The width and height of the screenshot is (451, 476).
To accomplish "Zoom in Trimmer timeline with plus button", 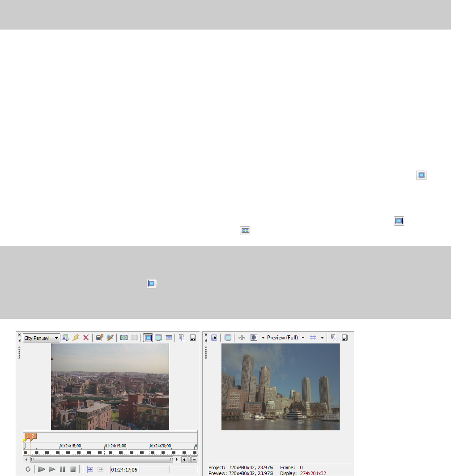I will [184, 459].
